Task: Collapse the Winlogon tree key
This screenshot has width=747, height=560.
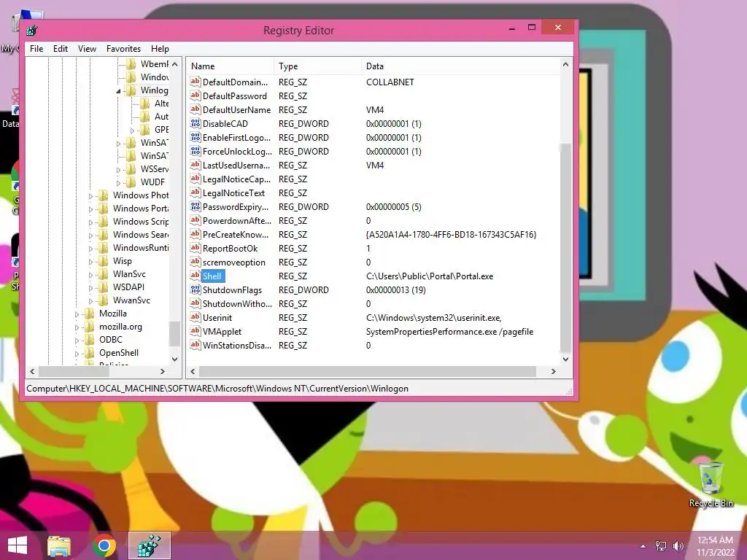Action: [118, 91]
